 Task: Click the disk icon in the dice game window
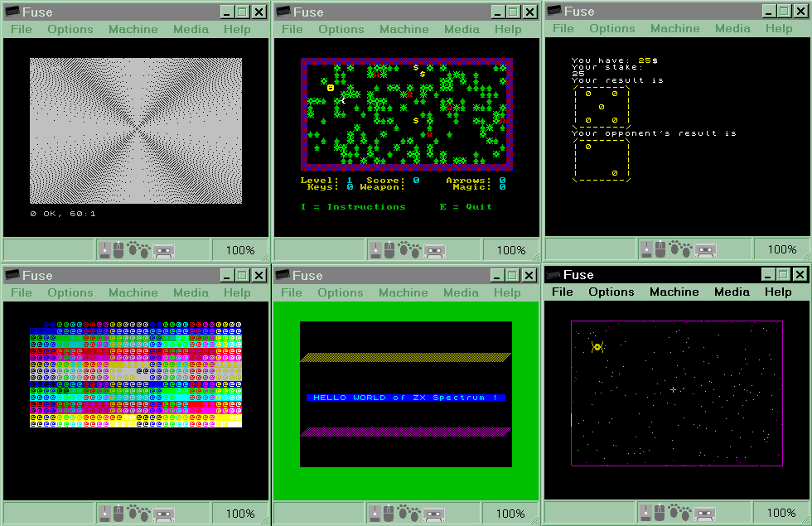coord(646,249)
